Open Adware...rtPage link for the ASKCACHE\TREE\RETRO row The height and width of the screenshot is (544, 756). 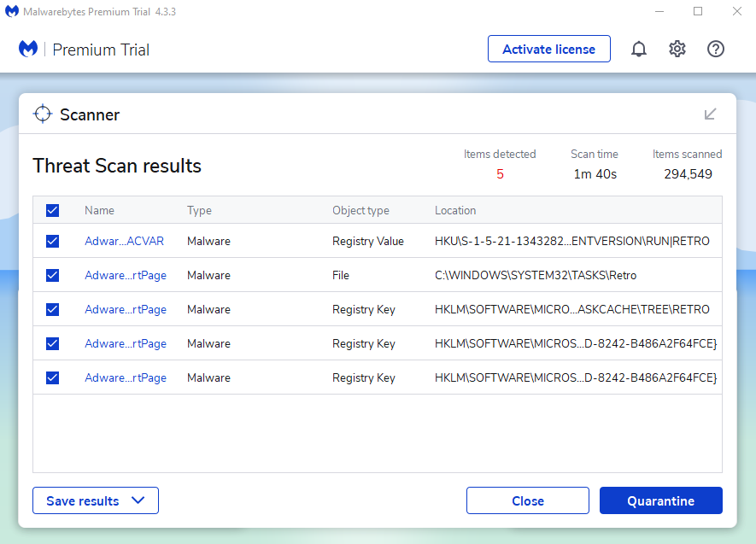click(x=126, y=309)
